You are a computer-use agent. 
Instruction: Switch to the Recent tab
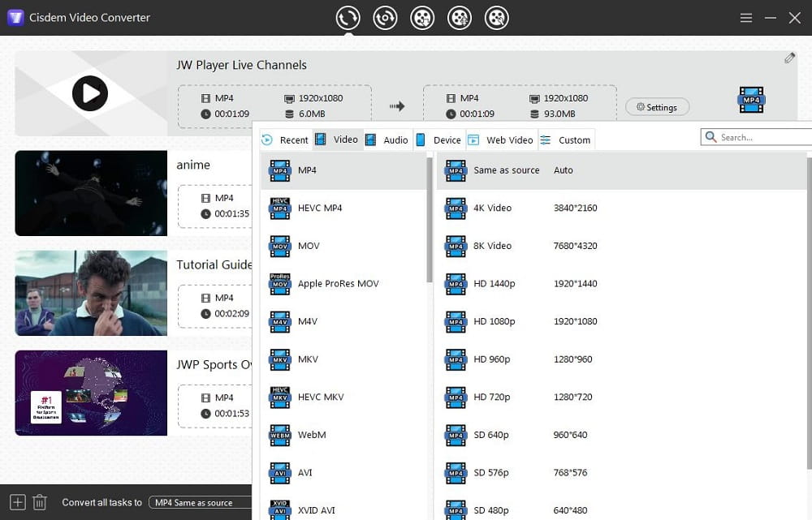[285, 140]
